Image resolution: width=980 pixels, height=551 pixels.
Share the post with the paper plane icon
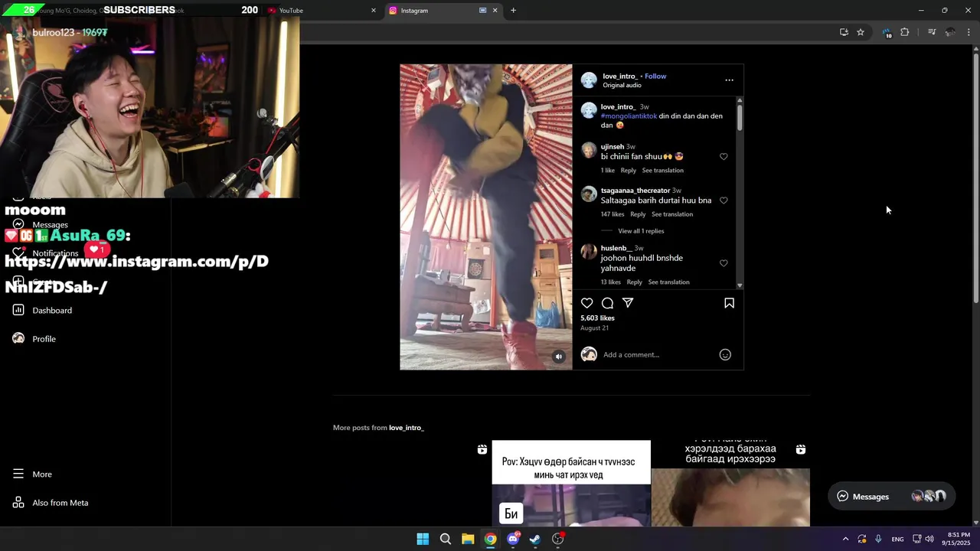coord(628,303)
